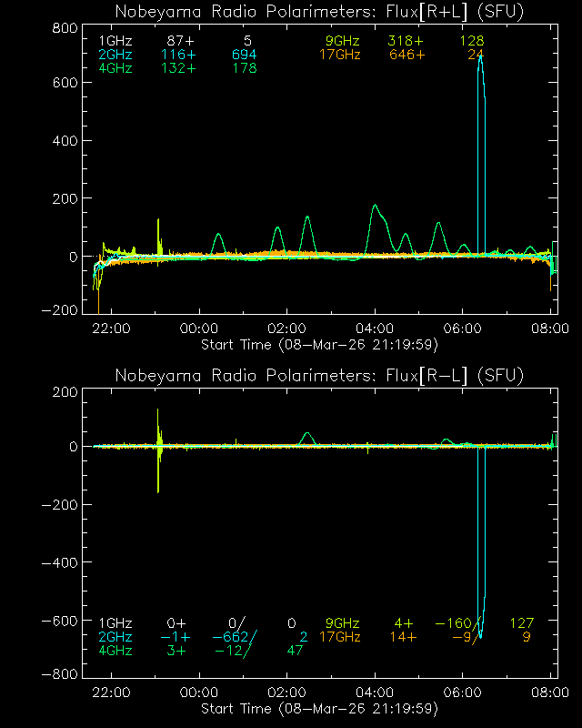Click the Flux[R+L] upper plot title
This screenshot has height=728, width=582.
(320, 12)
